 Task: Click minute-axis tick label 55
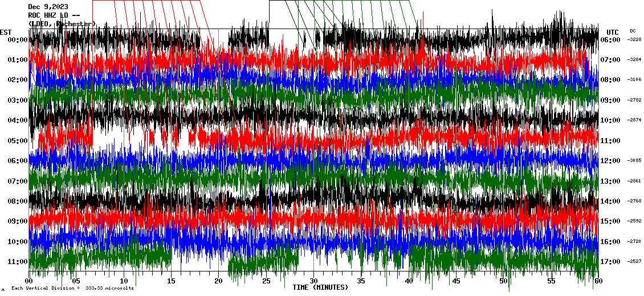[x=551, y=281]
